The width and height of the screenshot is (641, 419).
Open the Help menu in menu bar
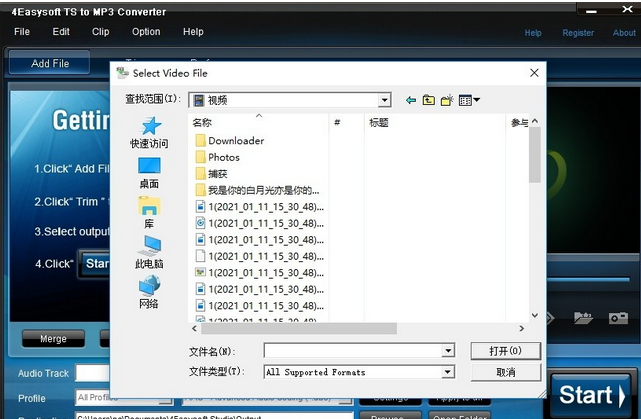[x=193, y=32]
